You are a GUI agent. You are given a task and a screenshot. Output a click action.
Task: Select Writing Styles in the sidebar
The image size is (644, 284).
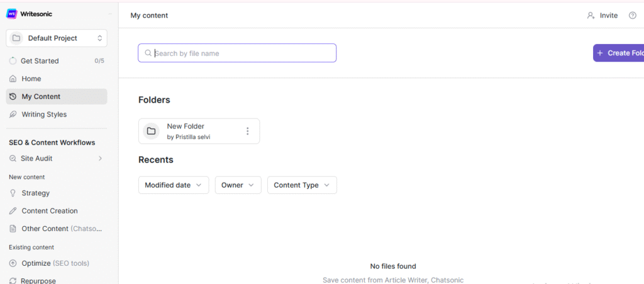pos(44,115)
